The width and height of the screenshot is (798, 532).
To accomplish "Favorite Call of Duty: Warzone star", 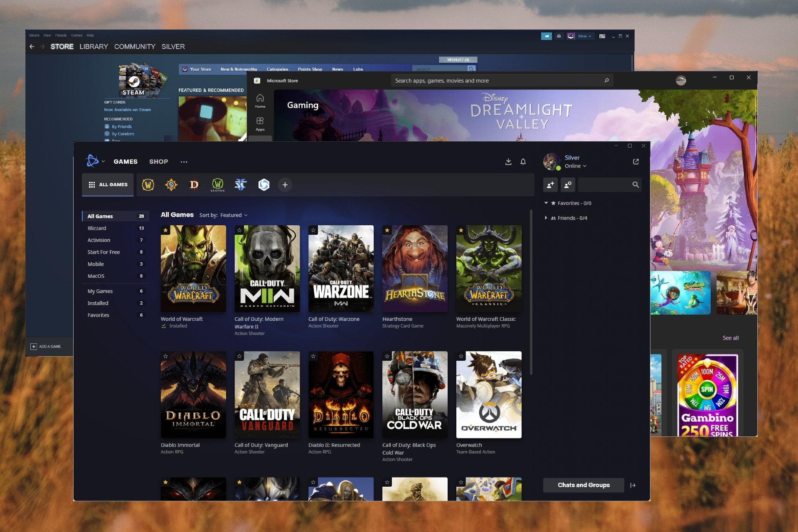I will click(x=313, y=230).
